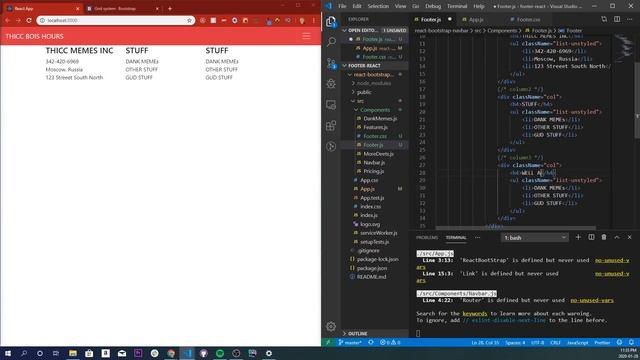This screenshot has height=360, width=640.
Task: Open Windows Start menu
Action: pyautogui.click(x=8, y=353)
